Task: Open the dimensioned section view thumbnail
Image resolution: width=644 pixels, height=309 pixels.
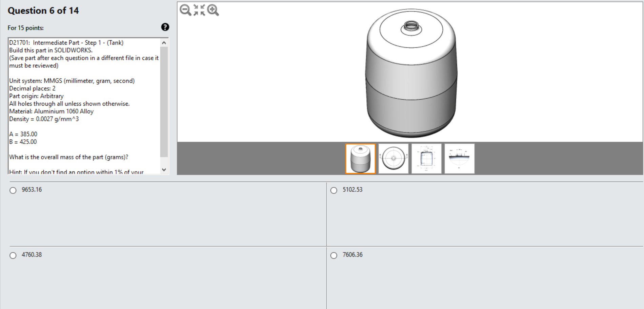Action: pyautogui.click(x=426, y=158)
